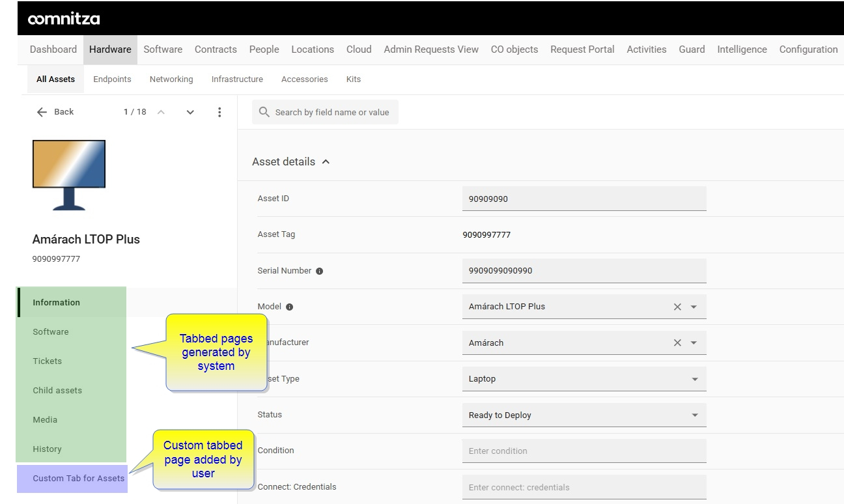Clear the Manufacturer field with X
Image resolution: width=844 pixels, height=504 pixels.
point(677,343)
